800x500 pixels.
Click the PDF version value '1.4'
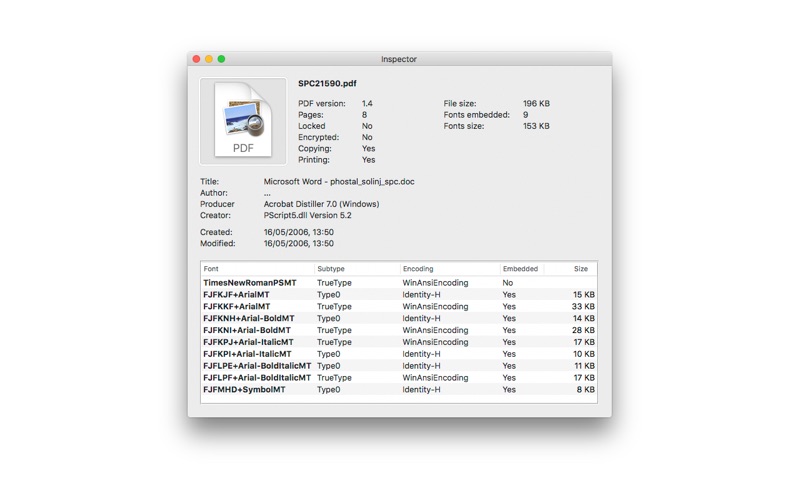point(367,104)
